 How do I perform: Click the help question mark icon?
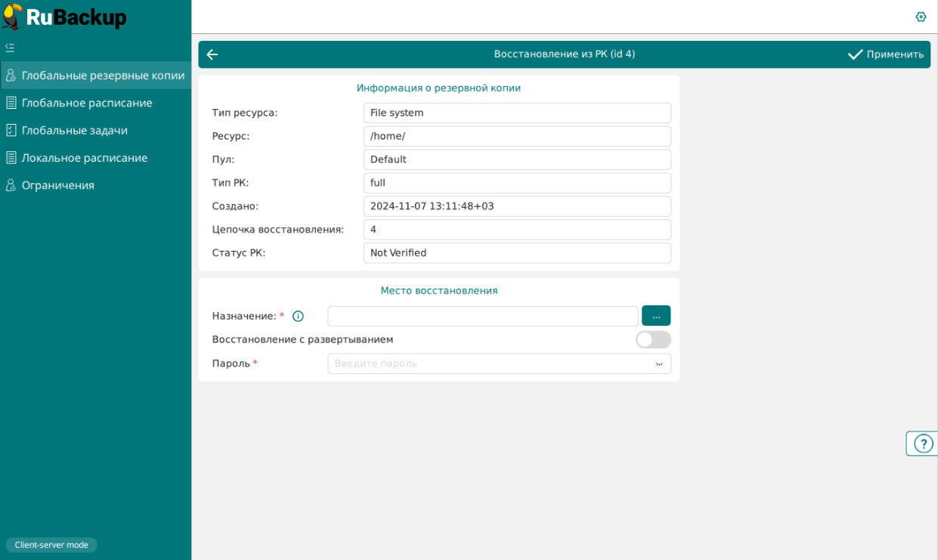pos(923,444)
